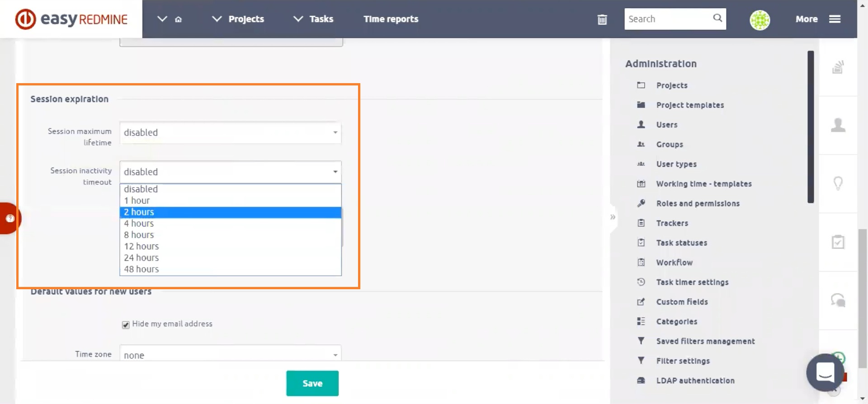Select '2 hours' timeout option
This screenshot has width=868, height=404.
pos(231,212)
